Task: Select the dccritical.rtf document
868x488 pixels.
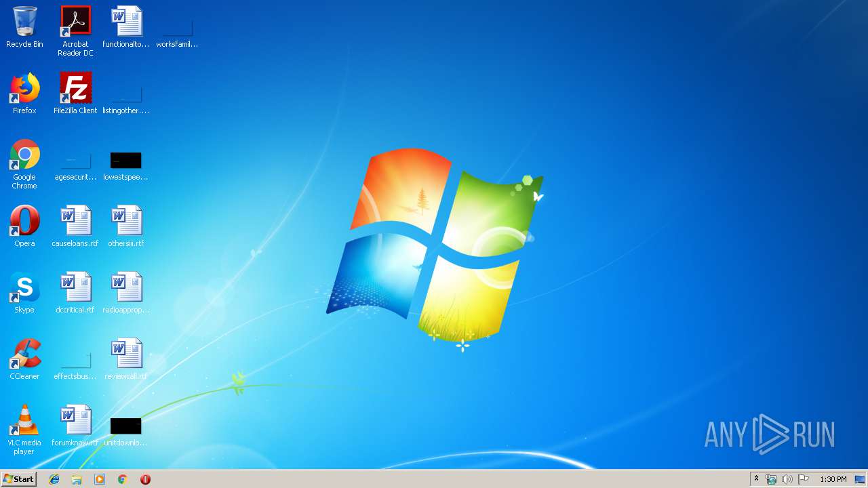Action: click(x=75, y=293)
